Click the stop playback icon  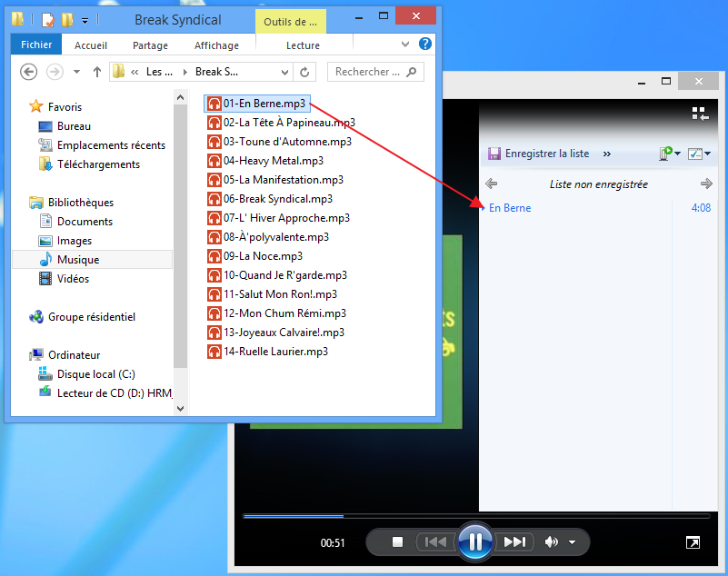point(396,541)
